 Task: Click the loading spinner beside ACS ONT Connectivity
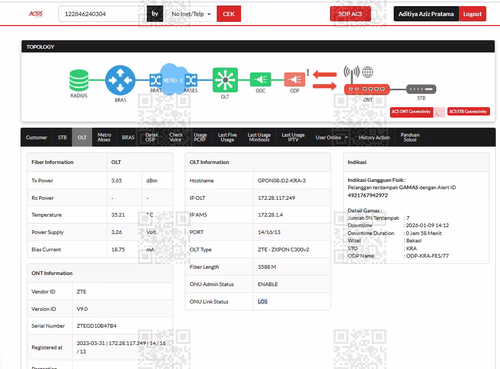point(439,113)
